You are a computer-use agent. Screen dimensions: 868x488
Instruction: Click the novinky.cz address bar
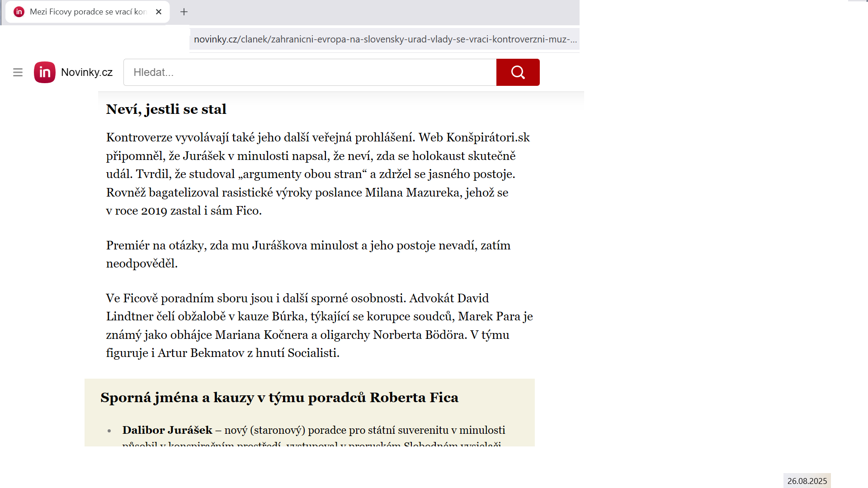pos(385,39)
